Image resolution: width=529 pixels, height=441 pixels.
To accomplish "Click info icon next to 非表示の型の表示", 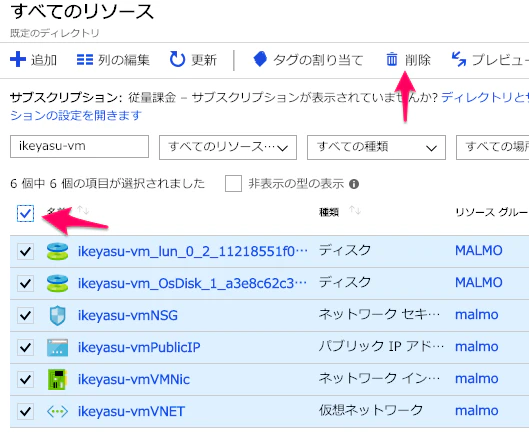I will point(354,184).
